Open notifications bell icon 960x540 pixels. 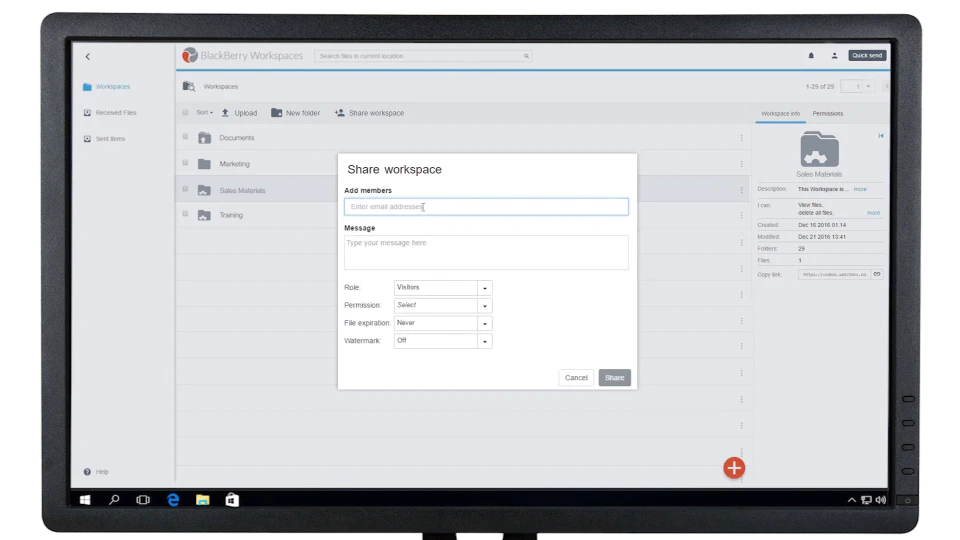click(x=811, y=56)
